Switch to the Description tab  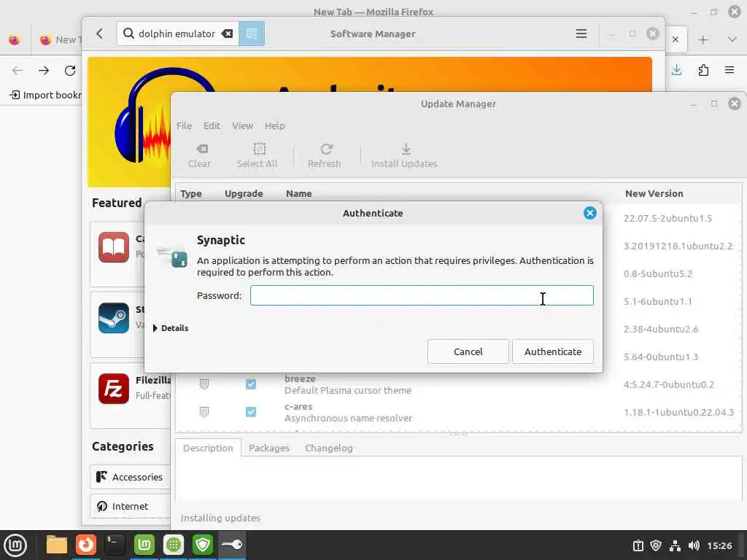pos(208,448)
